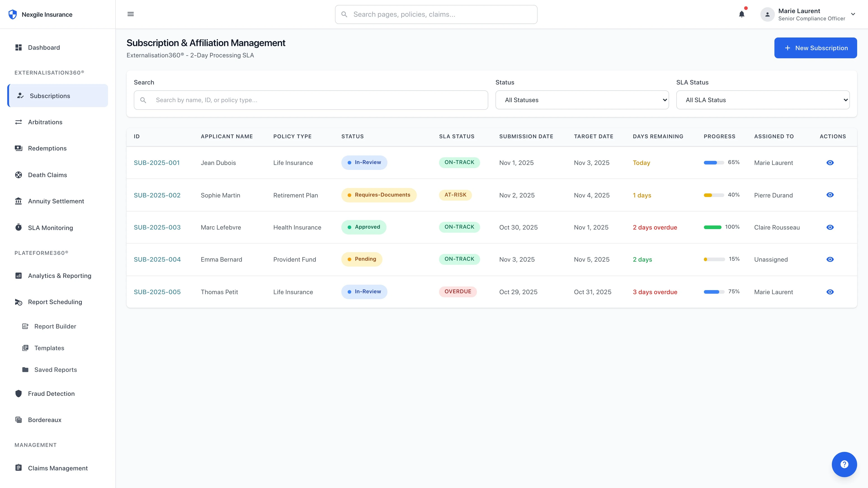View details eye icon for Jean Dubois

tap(830, 163)
